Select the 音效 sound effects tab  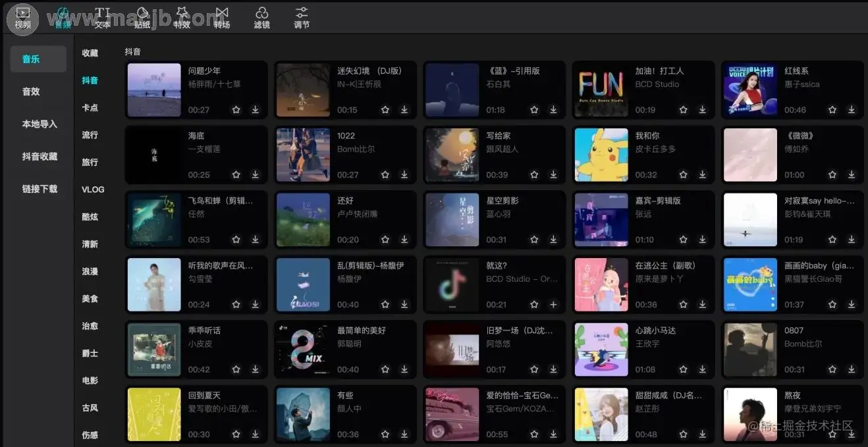31,92
